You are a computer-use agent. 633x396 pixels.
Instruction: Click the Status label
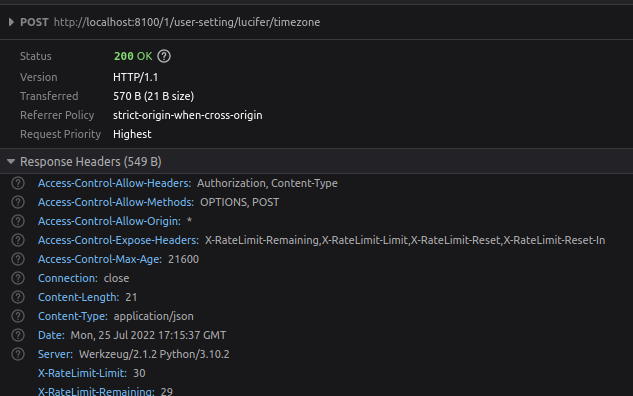click(x=36, y=56)
